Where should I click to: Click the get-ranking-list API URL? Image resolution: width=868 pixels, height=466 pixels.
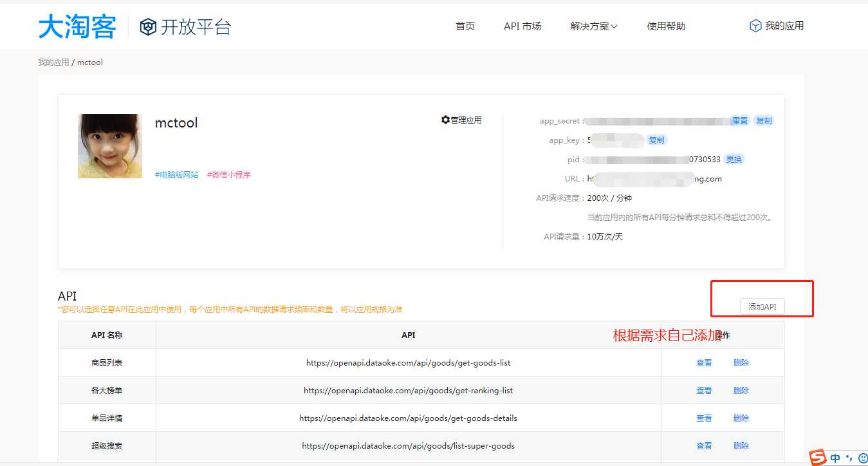click(409, 391)
